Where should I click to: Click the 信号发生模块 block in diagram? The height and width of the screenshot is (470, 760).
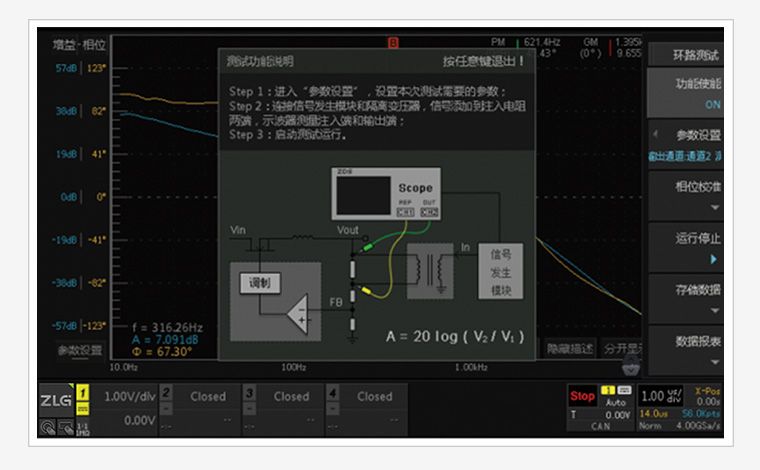point(501,270)
